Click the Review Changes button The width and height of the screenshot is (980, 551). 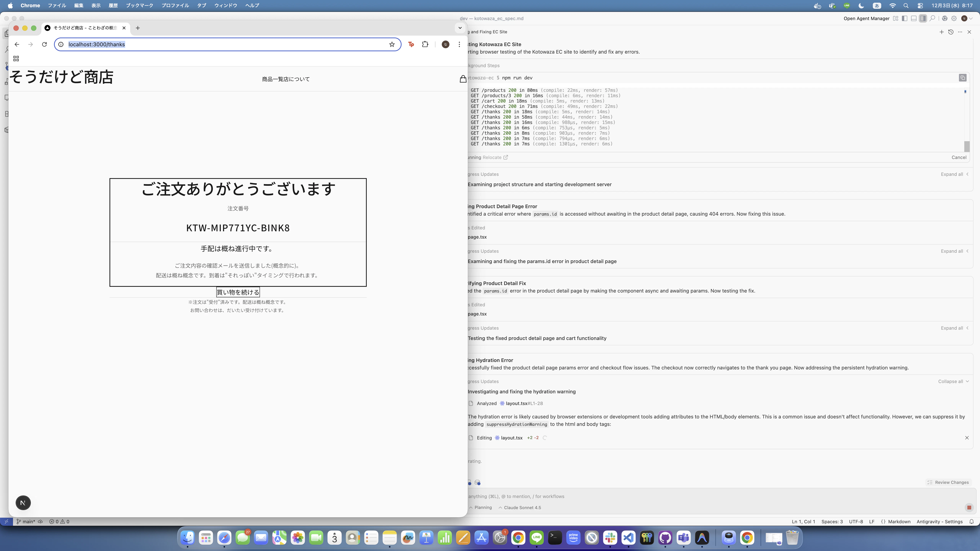[x=948, y=482]
